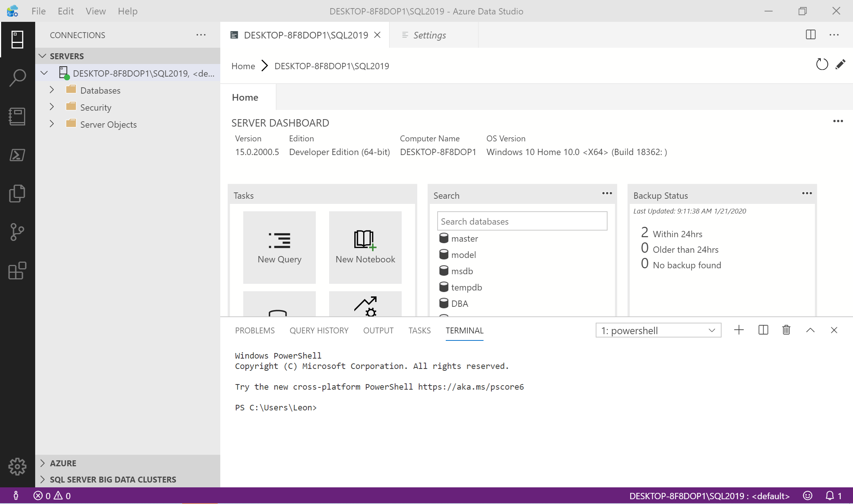Open the View menu

point(96,11)
